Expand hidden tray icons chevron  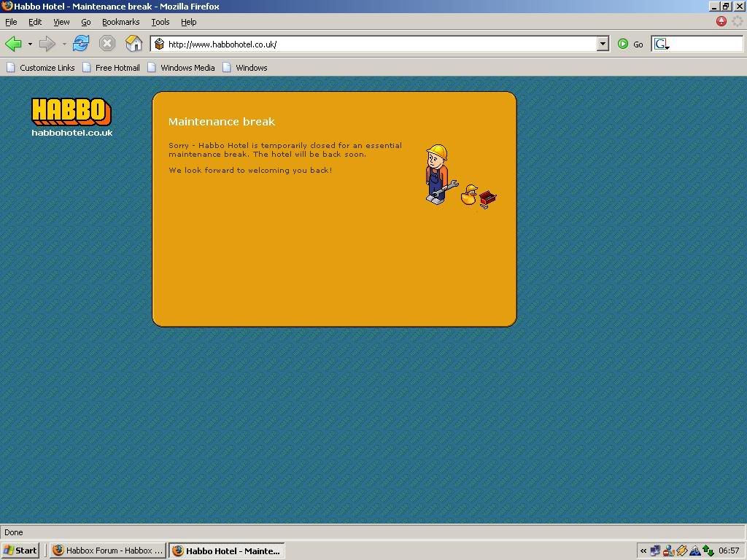(643, 551)
